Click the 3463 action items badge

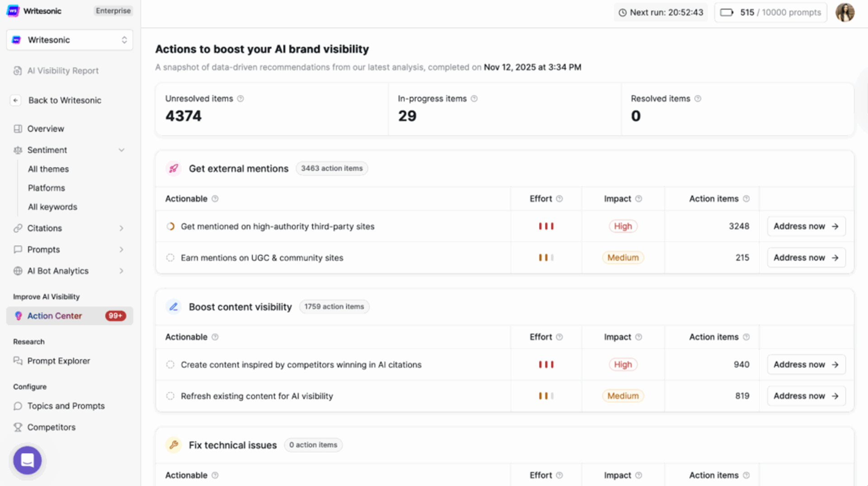[332, 168]
